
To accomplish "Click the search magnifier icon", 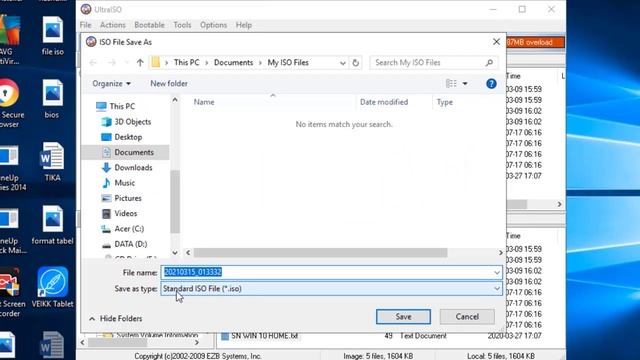I will point(489,62).
